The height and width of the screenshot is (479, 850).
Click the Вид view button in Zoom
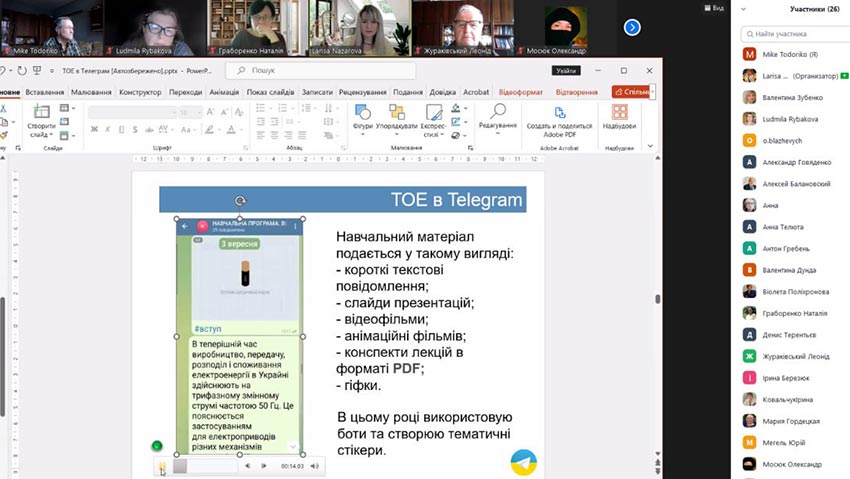coord(714,8)
